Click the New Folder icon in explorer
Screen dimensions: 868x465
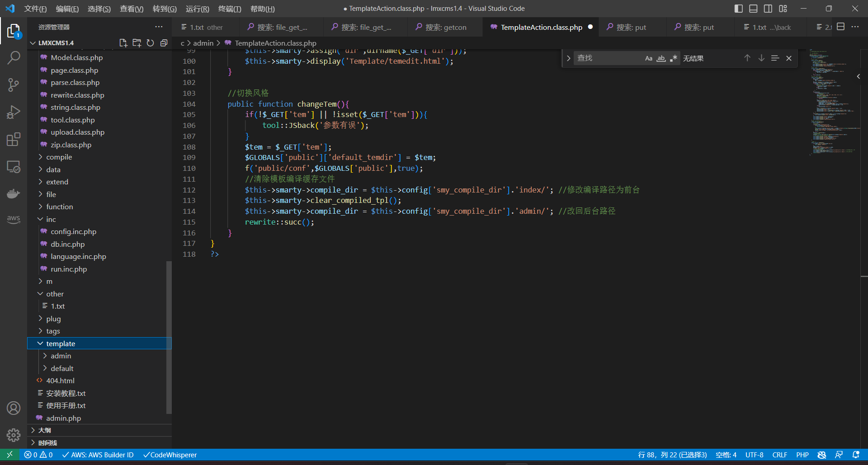[137, 43]
